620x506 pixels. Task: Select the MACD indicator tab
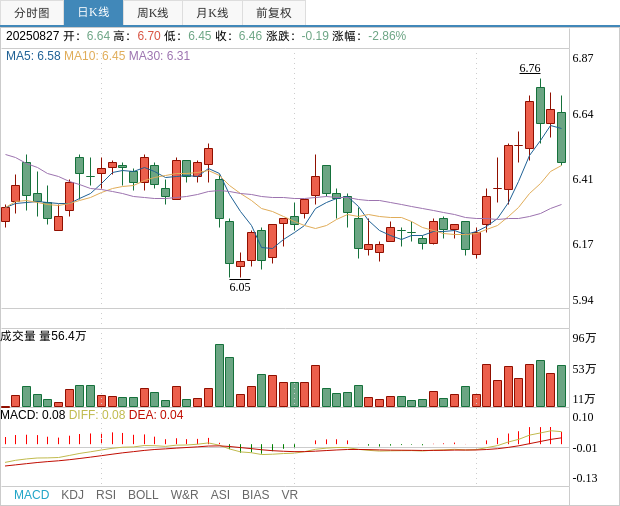[31, 494]
